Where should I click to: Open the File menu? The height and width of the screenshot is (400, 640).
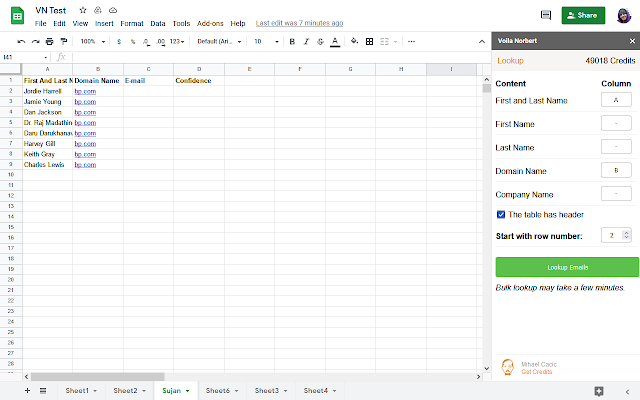point(40,23)
